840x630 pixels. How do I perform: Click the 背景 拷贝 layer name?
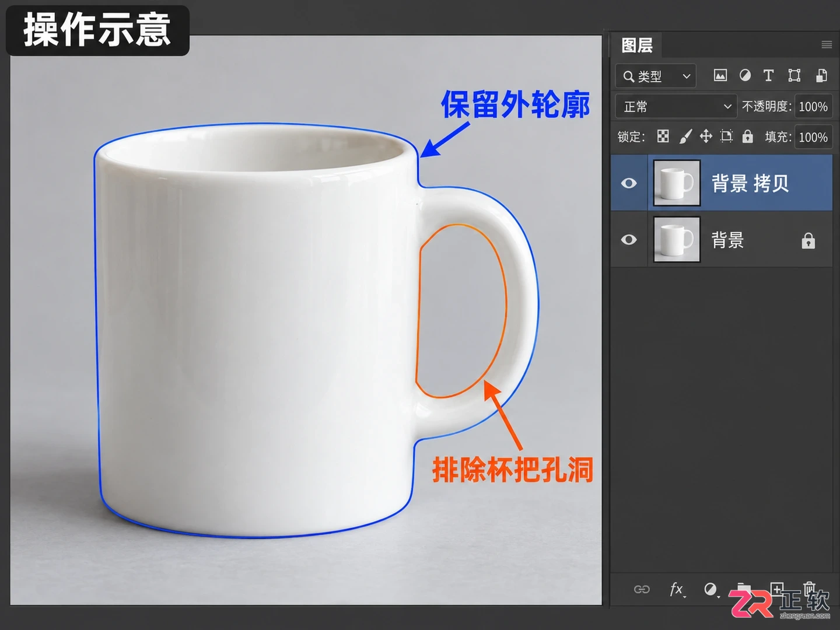click(x=750, y=183)
